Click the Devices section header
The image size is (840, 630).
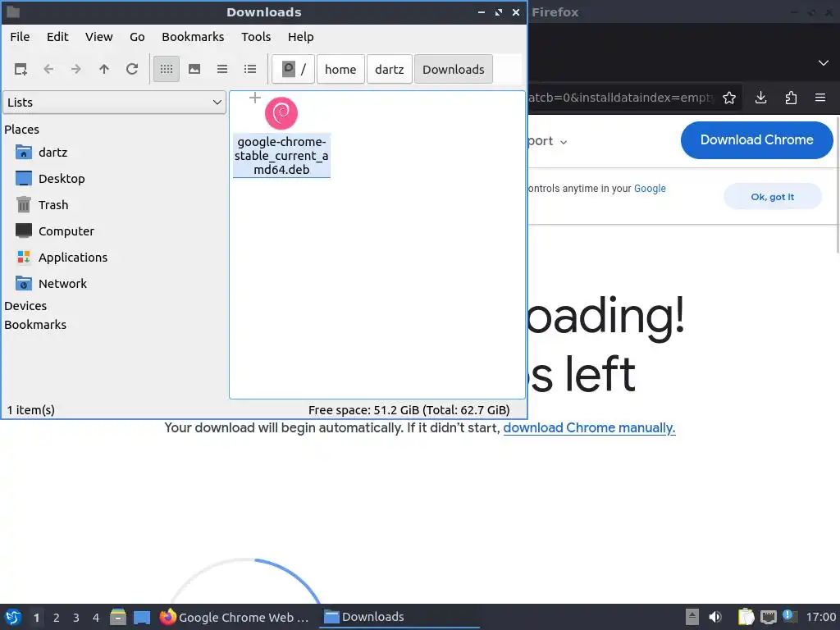(x=25, y=306)
